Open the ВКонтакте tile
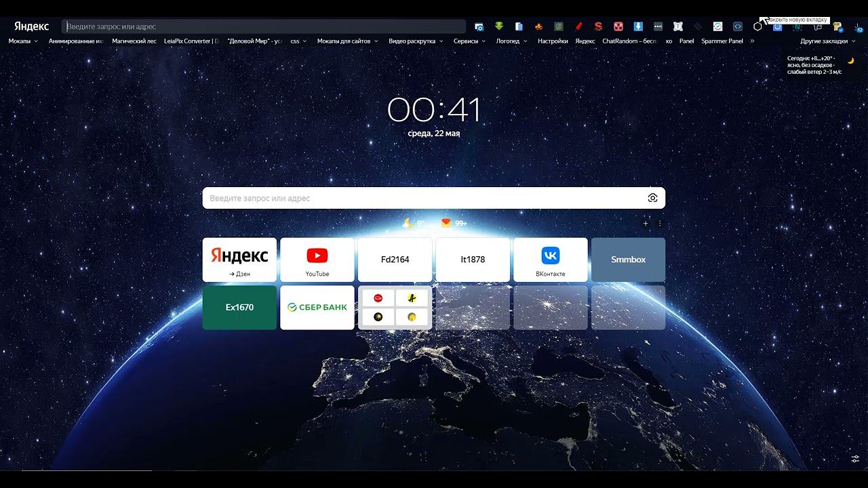Screen dimensions: 868x488 coord(551,260)
